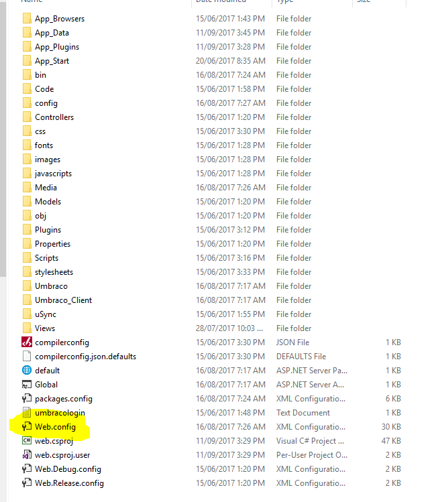Viewport: 448px width, 502px height.
Task: Click the 30 KB size of Web.config
Action: [x=391, y=427]
